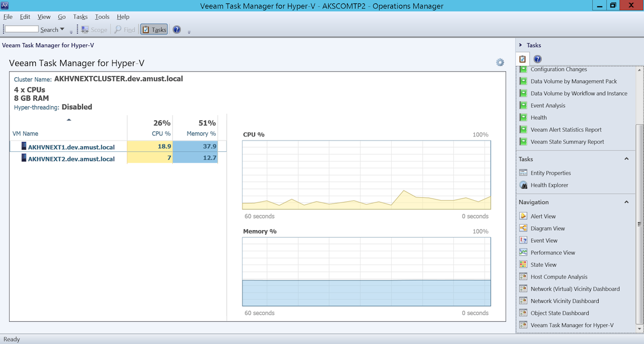This screenshot has height=344, width=644.
Task: Click the Find magnifier icon
Action: click(118, 30)
